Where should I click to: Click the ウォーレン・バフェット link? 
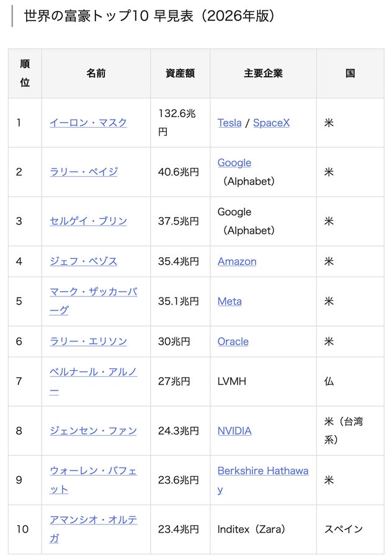pyautogui.click(x=93, y=480)
